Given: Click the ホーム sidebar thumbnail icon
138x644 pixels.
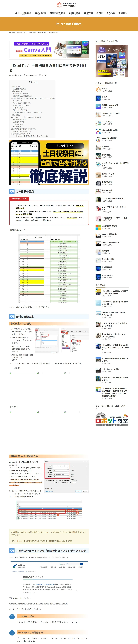Looking at the screenshot, I should pyautogui.click(x=98, y=90).
